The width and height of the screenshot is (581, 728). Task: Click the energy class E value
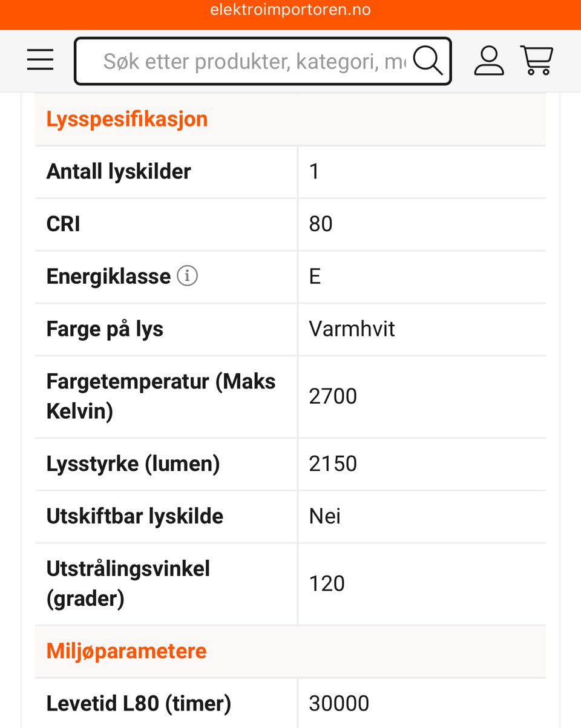click(315, 277)
